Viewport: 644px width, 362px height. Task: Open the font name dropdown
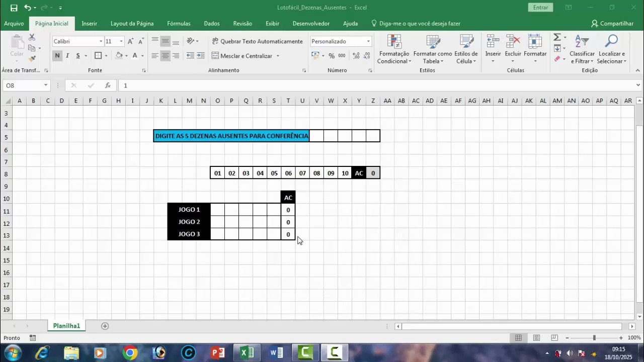[101, 41]
